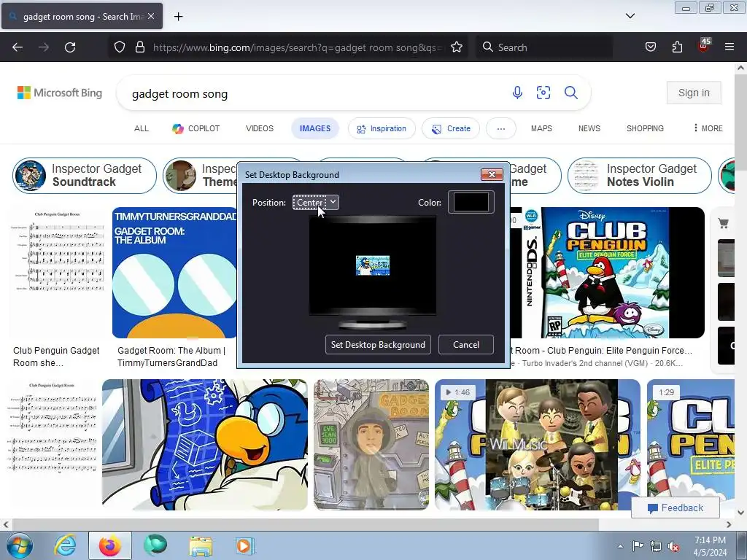The height and width of the screenshot is (560, 747).
Task: Click the Firefox forward arrow
Action: click(x=44, y=47)
